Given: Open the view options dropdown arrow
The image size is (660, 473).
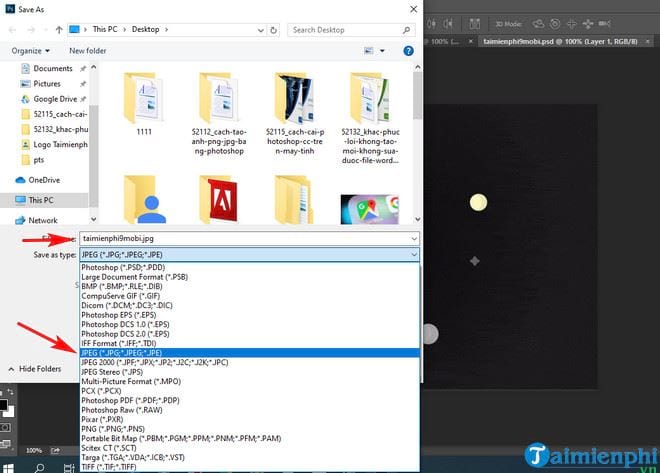Looking at the screenshot, I should click(x=382, y=51).
